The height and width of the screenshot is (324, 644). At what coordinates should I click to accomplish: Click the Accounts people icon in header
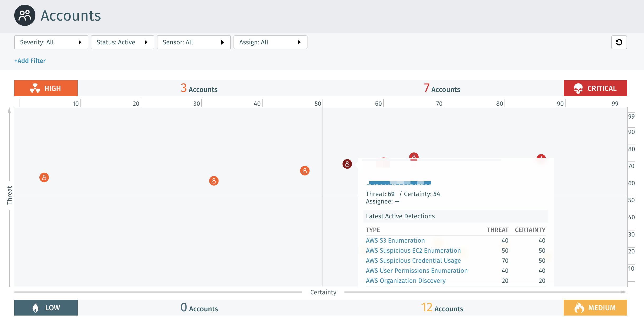(25, 15)
